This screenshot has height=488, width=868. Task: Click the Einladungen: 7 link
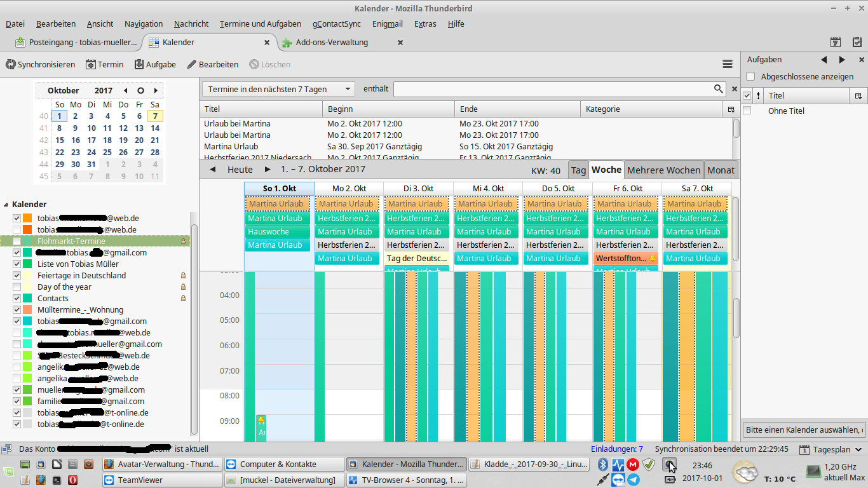pos(616,449)
